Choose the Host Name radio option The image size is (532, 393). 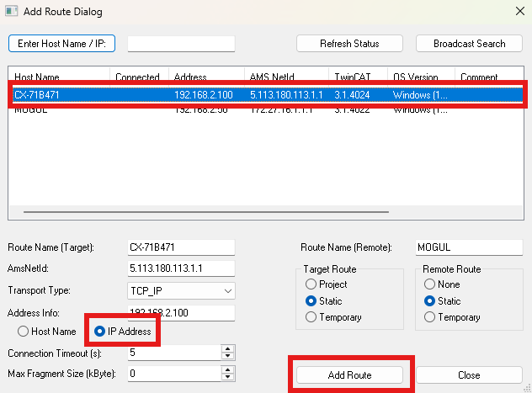pyautogui.click(x=24, y=332)
